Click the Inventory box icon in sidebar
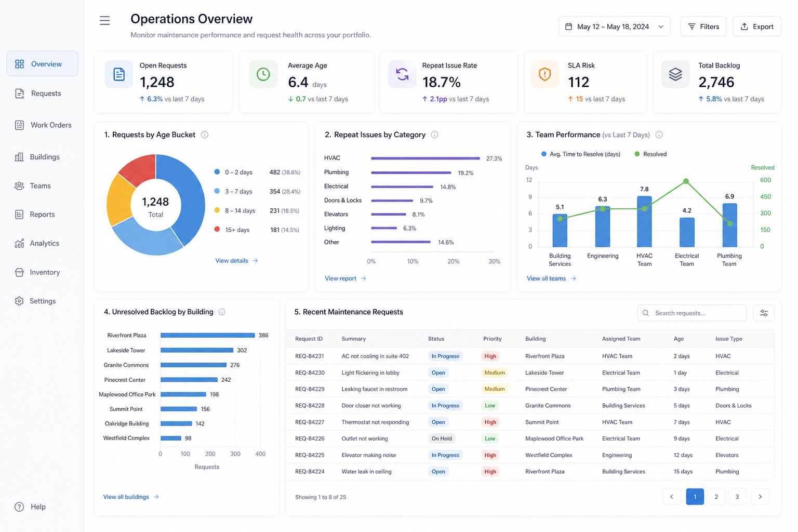Image resolution: width=798 pixels, height=532 pixels. 19,272
